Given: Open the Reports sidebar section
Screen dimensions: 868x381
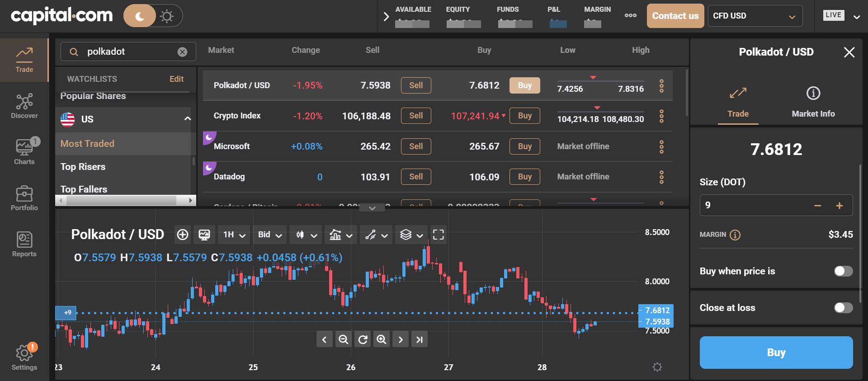Looking at the screenshot, I should [24, 244].
